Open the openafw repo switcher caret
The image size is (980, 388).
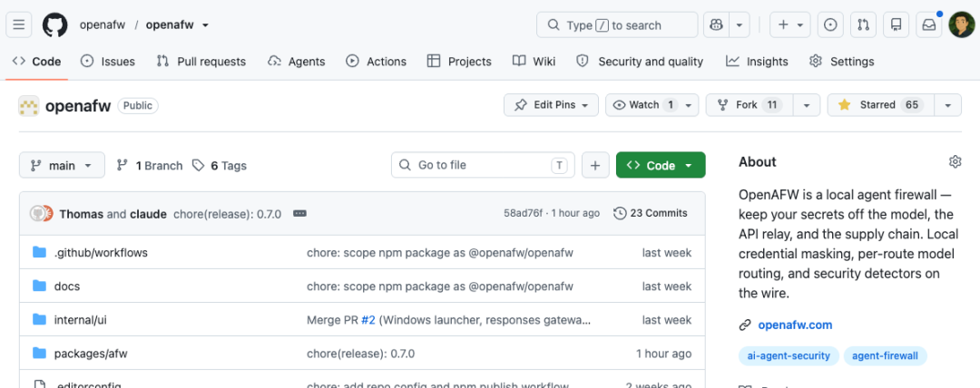[x=205, y=25]
